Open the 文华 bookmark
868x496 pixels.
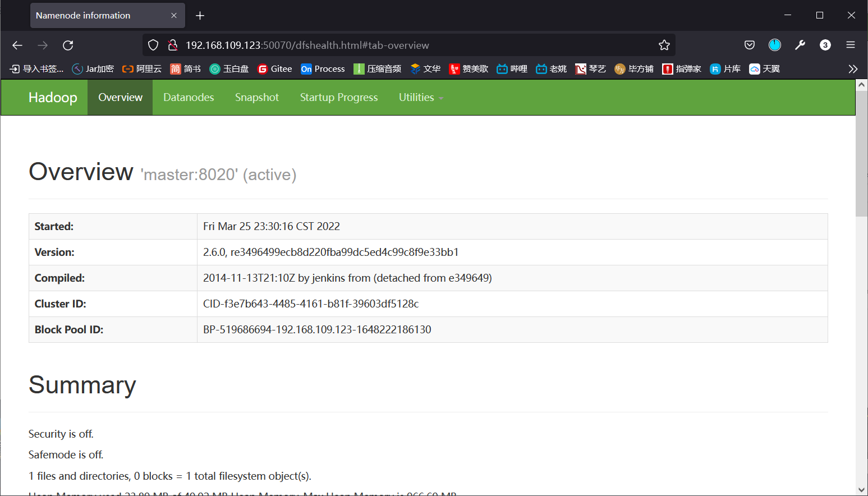pos(425,69)
